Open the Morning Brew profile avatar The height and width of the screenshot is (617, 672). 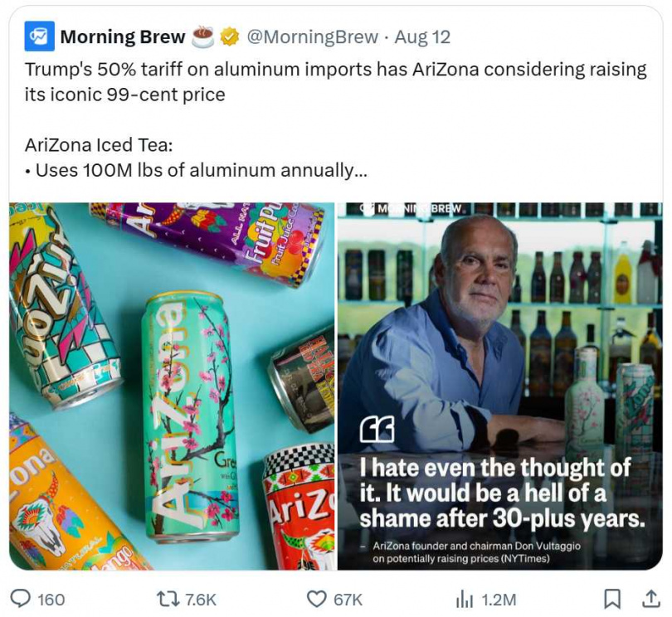click(37, 36)
